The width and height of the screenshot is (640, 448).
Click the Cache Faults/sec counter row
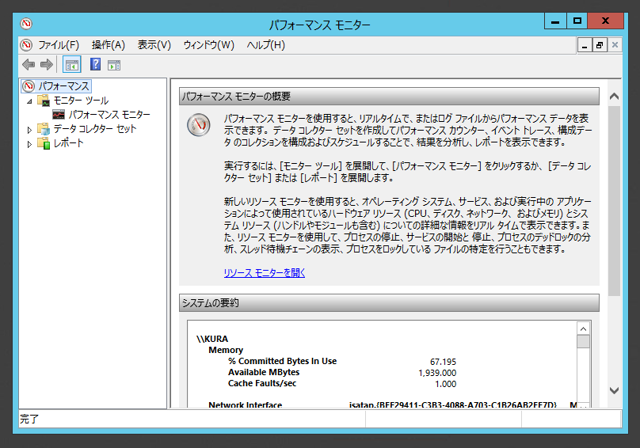coord(342,383)
